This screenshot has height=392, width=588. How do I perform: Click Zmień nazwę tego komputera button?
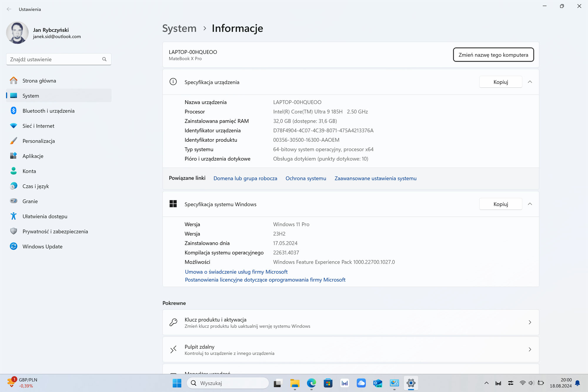point(493,55)
